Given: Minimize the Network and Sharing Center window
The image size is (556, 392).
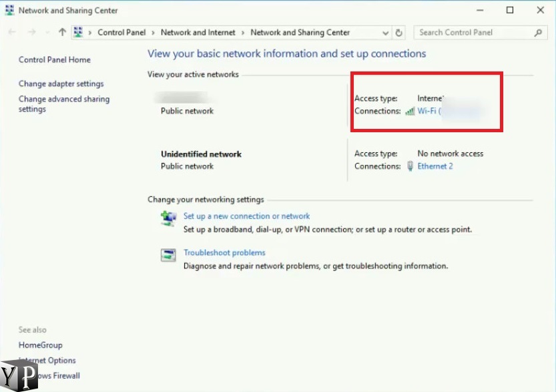Looking at the screenshot, I should click(480, 10).
